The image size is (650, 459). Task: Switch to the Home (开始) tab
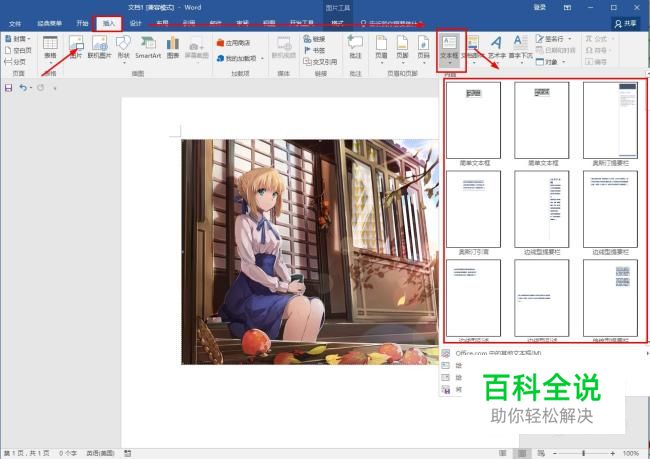point(82,24)
